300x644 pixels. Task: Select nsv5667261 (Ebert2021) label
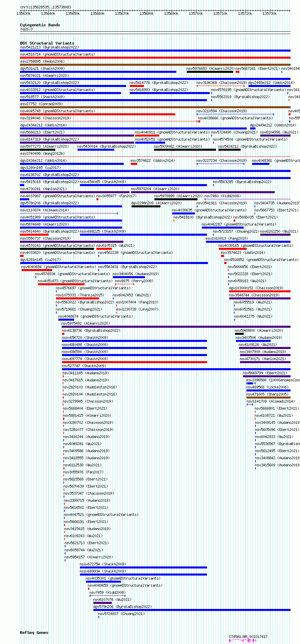pyautogui.click(x=257, y=68)
